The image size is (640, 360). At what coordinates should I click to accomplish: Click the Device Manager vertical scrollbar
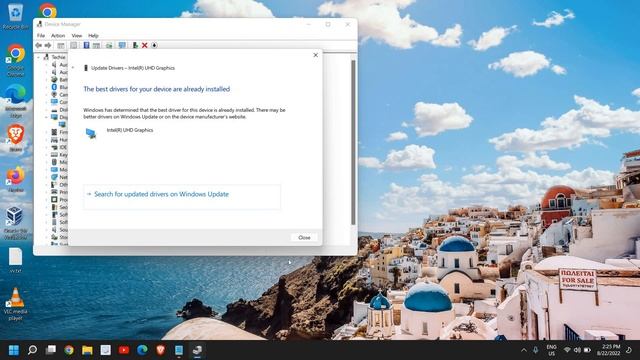click(353, 142)
